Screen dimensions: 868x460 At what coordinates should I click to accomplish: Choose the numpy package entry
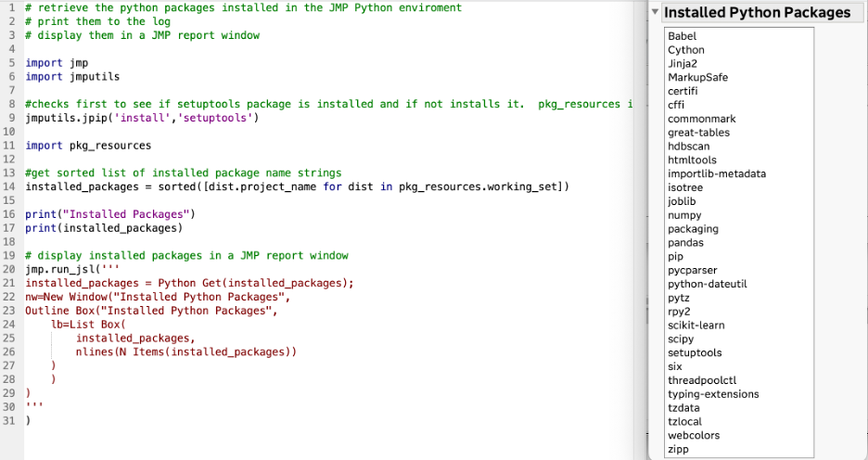(684, 215)
